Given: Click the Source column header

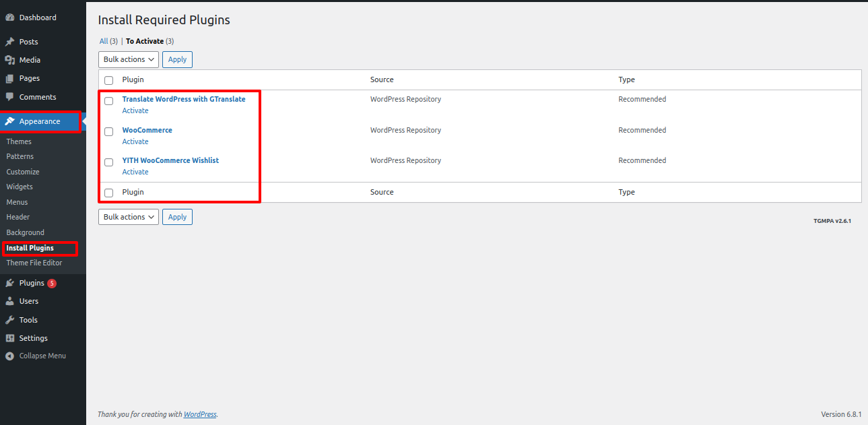Looking at the screenshot, I should tap(382, 79).
